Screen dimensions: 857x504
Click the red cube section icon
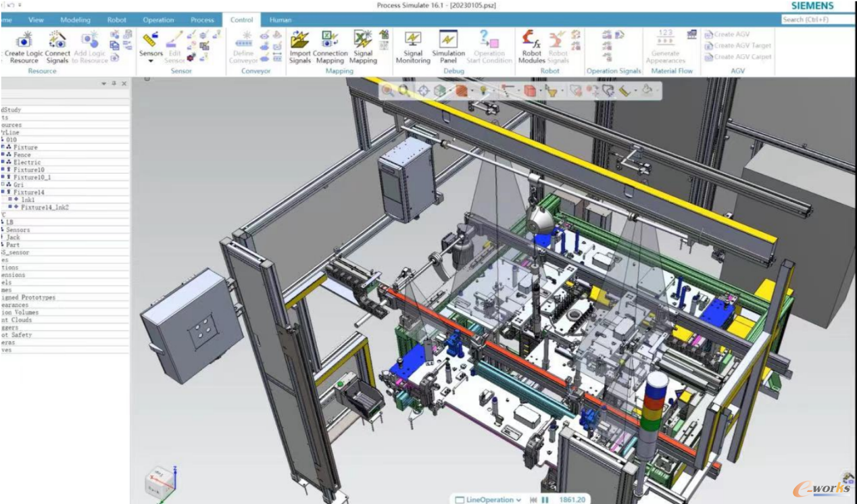530,91
